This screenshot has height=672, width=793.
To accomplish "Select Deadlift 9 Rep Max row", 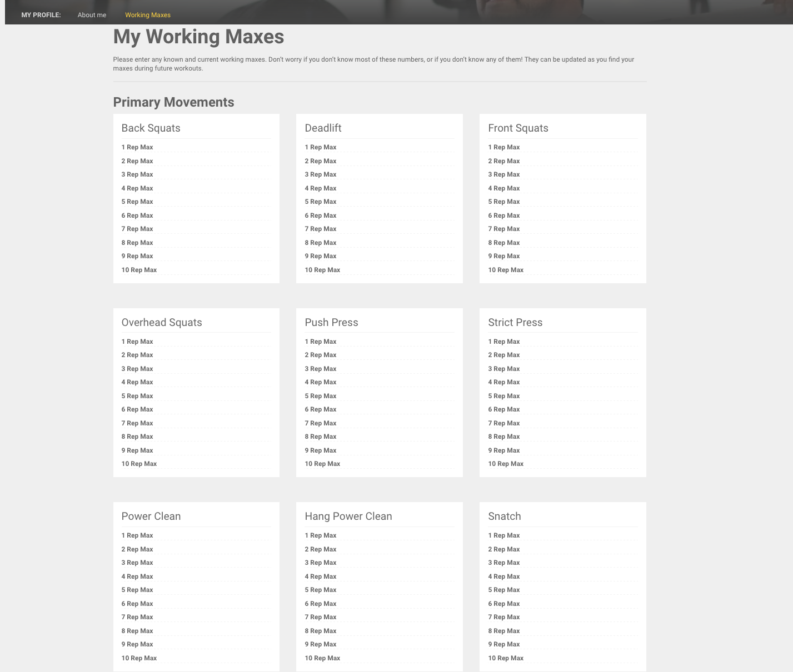I will coord(380,256).
